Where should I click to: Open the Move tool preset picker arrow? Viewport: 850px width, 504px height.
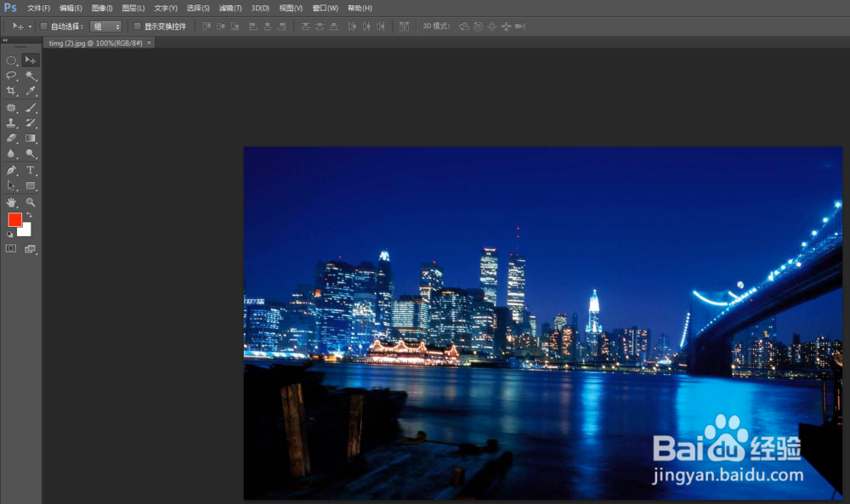point(30,26)
